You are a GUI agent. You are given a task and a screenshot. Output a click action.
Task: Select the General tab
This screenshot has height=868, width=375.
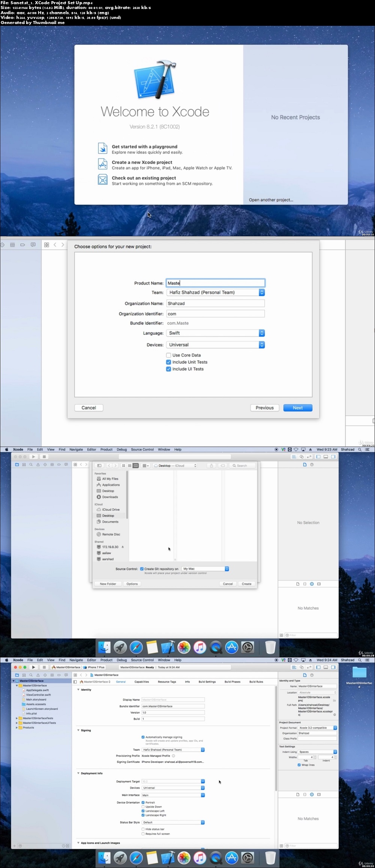pos(121,681)
